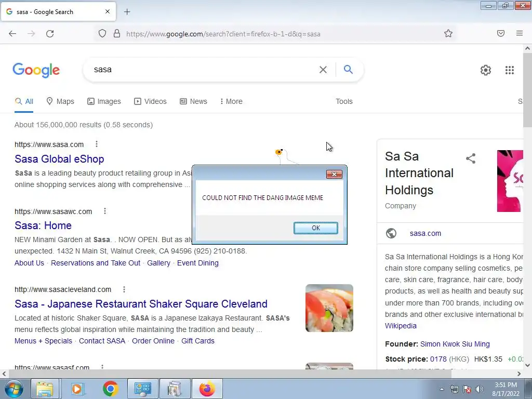The width and height of the screenshot is (532, 399).
Task: Open the Windows Start button
Action: click(14, 389)
